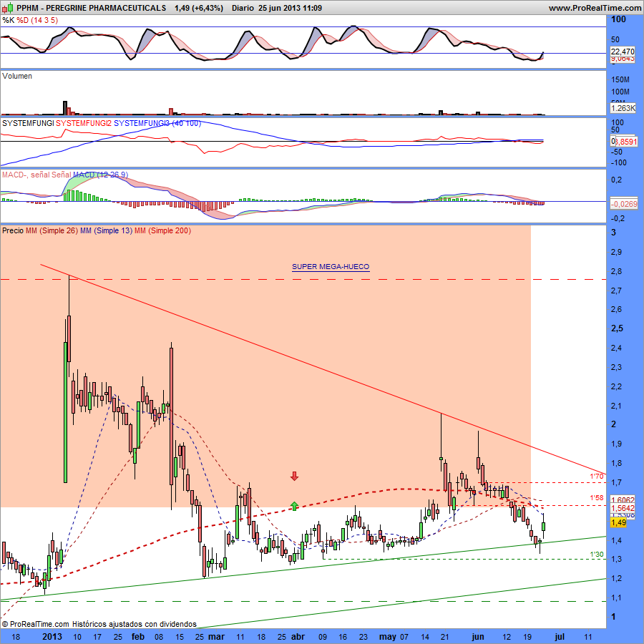Click the blue SYSTEMFUNGI3 (40 100) label
644x644 pixels.
coord(157,123)
